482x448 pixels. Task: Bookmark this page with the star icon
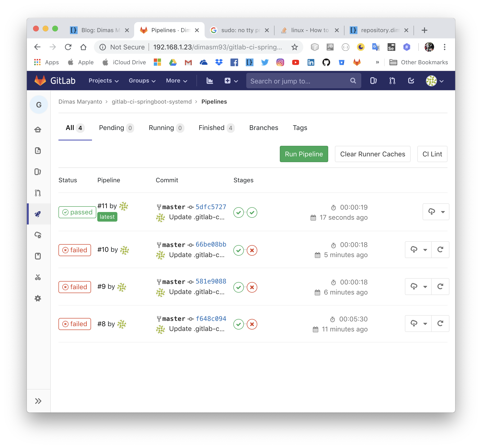click(294, 47)
